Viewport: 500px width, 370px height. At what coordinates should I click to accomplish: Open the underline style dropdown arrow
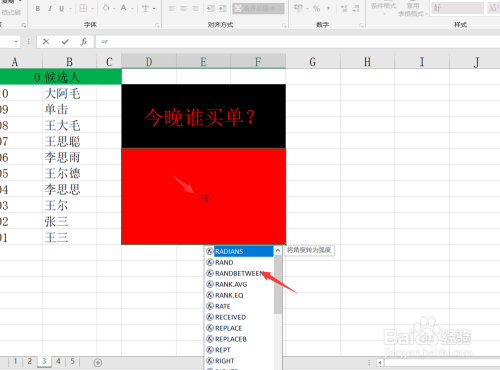click(x=70, y=9)
